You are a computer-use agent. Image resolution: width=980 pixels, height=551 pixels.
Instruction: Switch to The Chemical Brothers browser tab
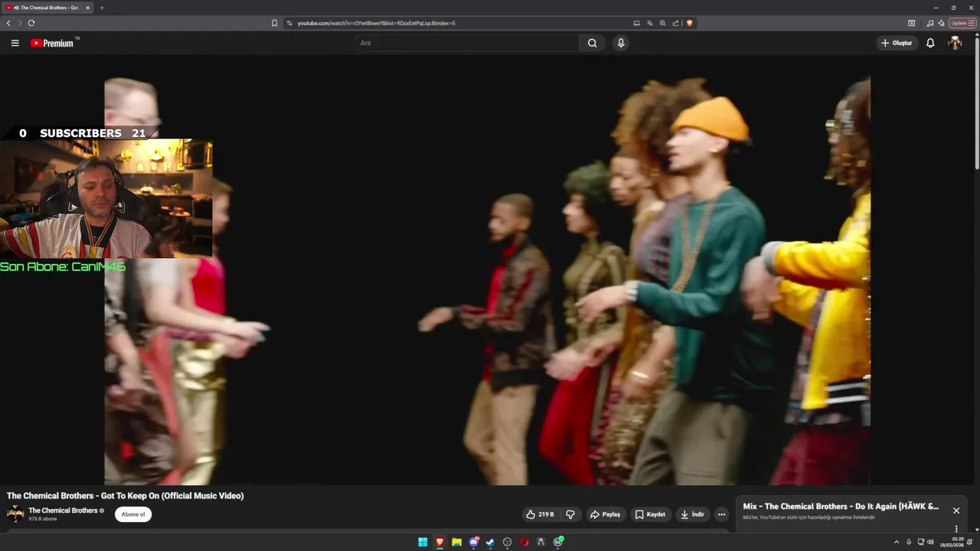tap(49, 8)
